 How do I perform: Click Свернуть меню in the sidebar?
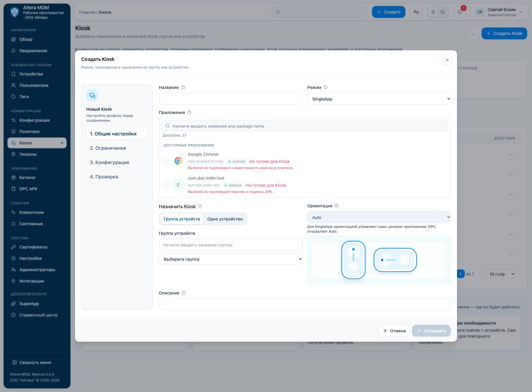[32, 362]
